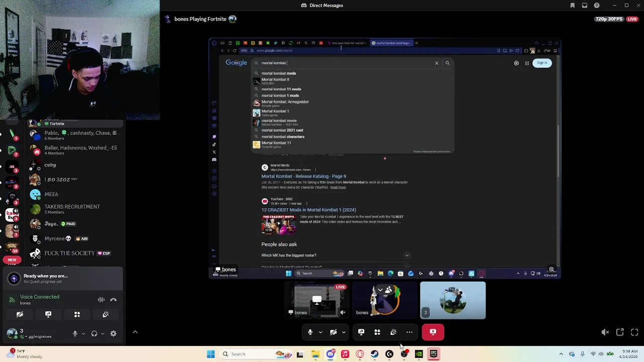Show hidden system tray icons
This screenshot has width=644, height=362.
(561, 354)
